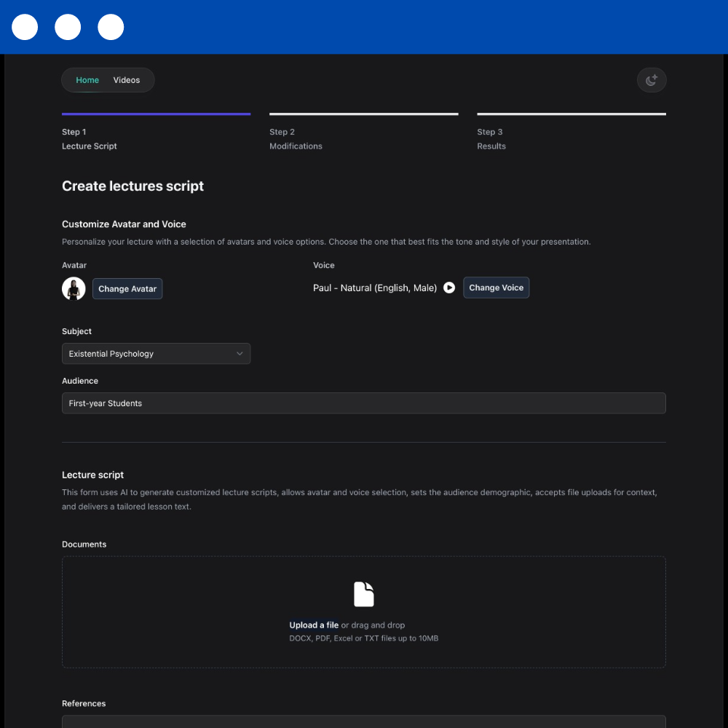Expand Subject options via the chevron arrow
728x728 pixels.
click(x=239, y=353)
